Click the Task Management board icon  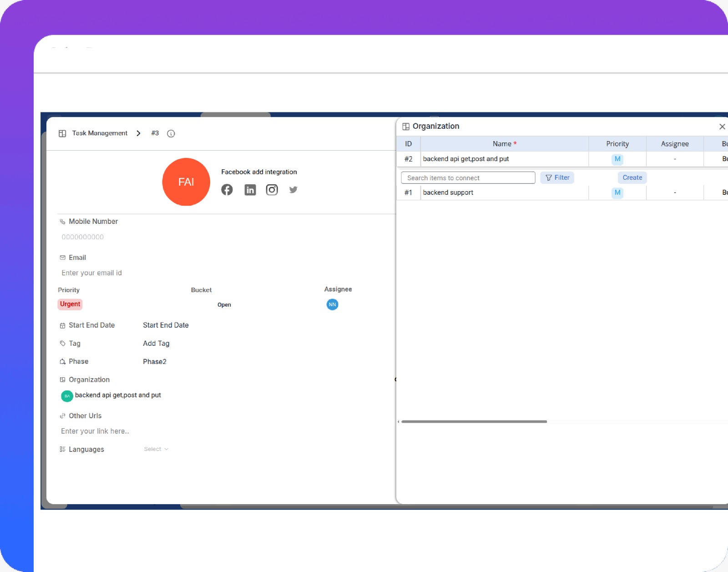tap(63, 133)
